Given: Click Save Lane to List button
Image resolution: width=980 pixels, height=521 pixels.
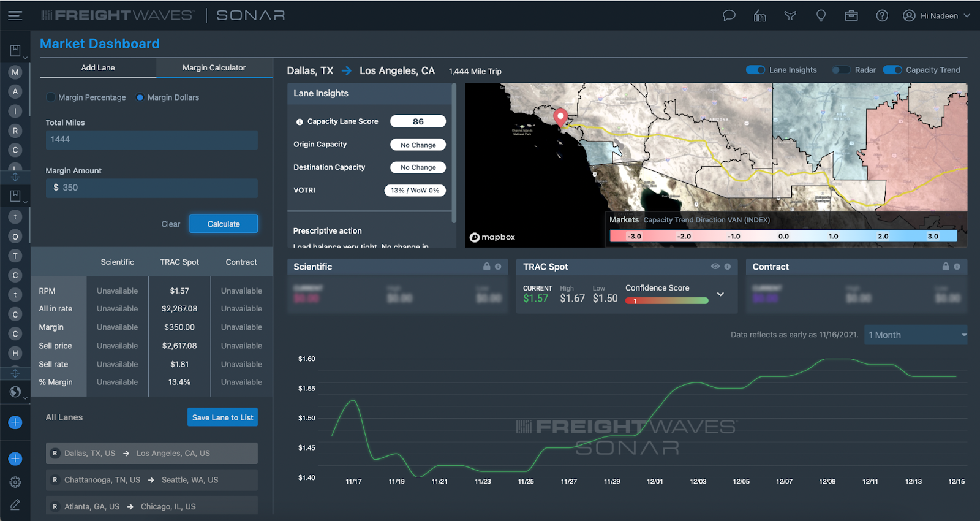Looking at the screenshot, I should coord(222,417).
